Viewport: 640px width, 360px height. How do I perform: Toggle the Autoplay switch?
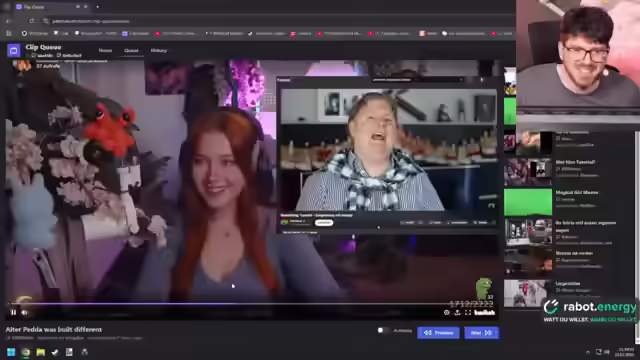click(383, 330)
